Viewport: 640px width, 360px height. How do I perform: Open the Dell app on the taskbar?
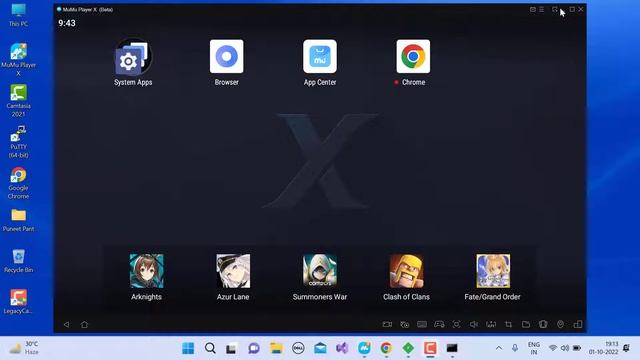298,348
